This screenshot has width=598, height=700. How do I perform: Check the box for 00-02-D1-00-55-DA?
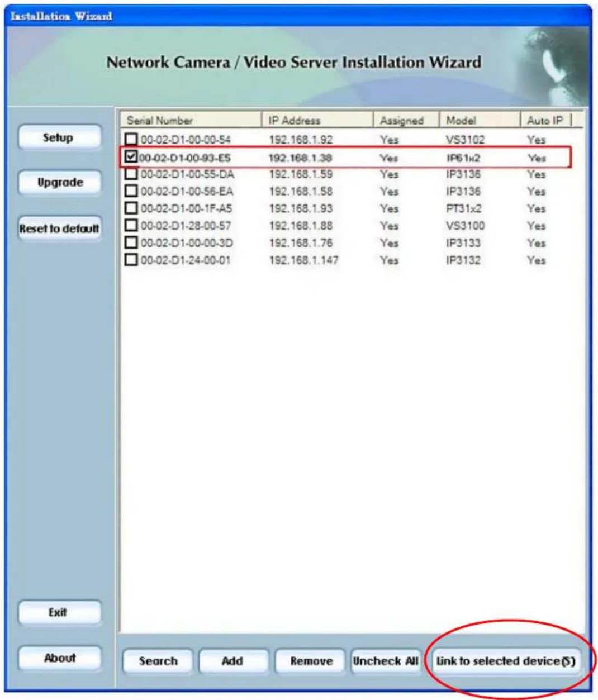131,174
